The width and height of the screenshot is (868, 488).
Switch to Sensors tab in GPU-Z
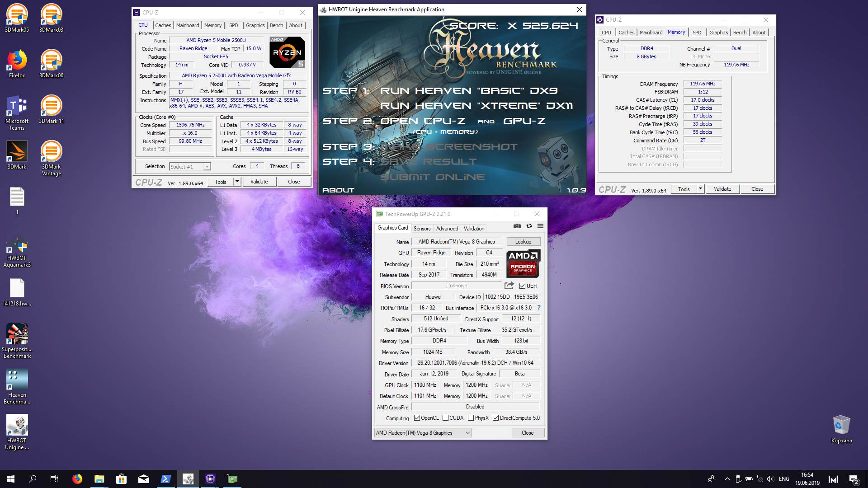pyautogui.click(x=422, y=229)
